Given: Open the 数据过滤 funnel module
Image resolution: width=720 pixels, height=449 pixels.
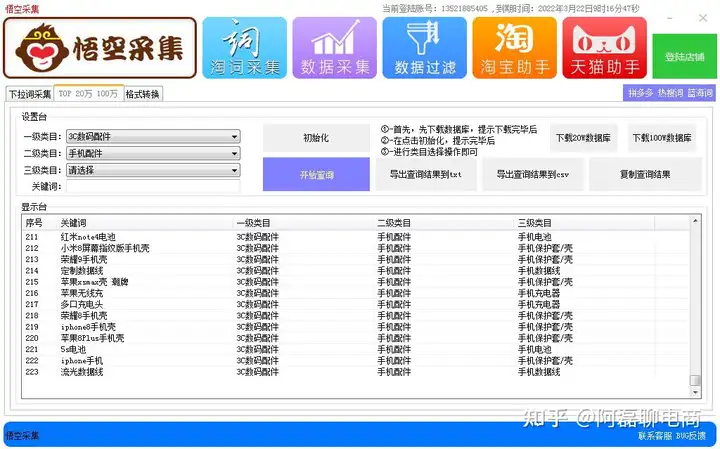Looking at the screenshot, I should tap(424, 48).
